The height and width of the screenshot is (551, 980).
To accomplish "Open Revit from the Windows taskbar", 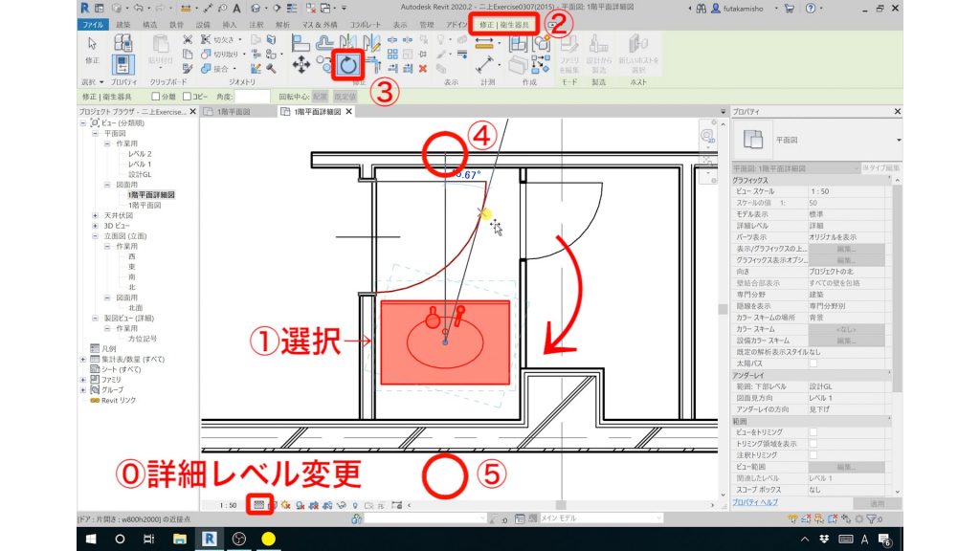I will coord(210,540).
